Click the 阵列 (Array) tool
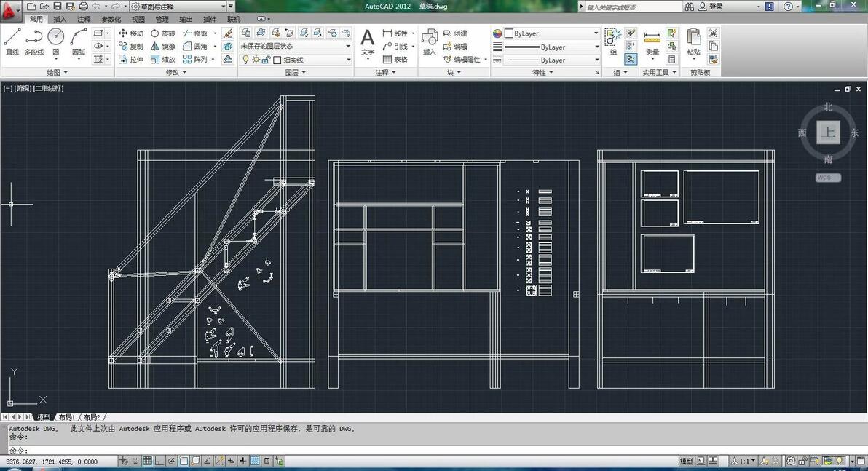 click(x=195, y=59)
